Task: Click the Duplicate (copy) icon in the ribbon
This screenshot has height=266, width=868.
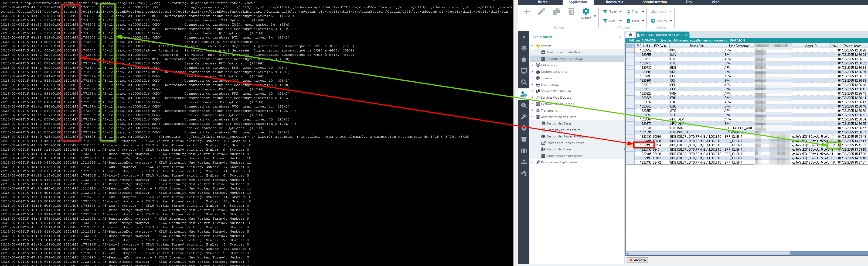Action: coord(556,12)
